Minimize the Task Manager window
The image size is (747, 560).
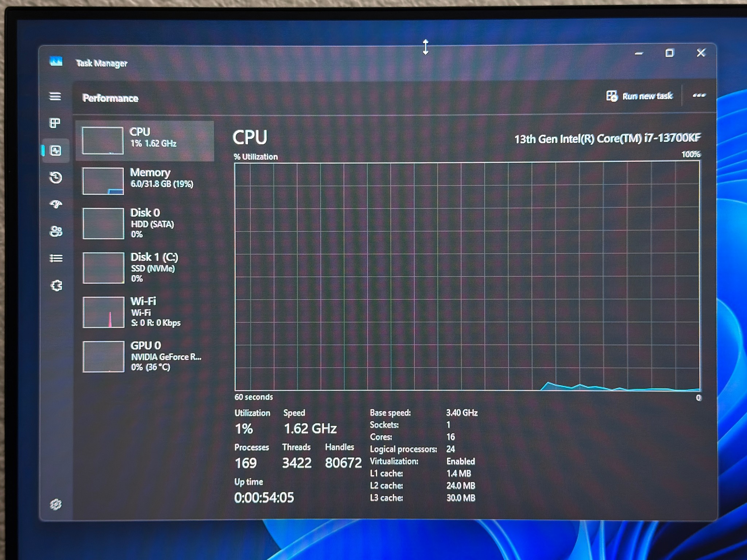coord(639,53)
